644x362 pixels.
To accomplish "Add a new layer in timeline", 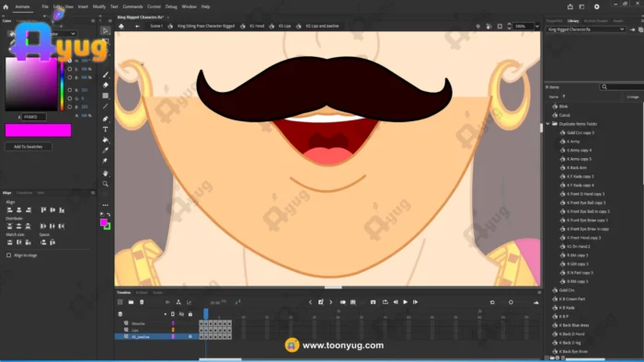I will tap(120, 302).
